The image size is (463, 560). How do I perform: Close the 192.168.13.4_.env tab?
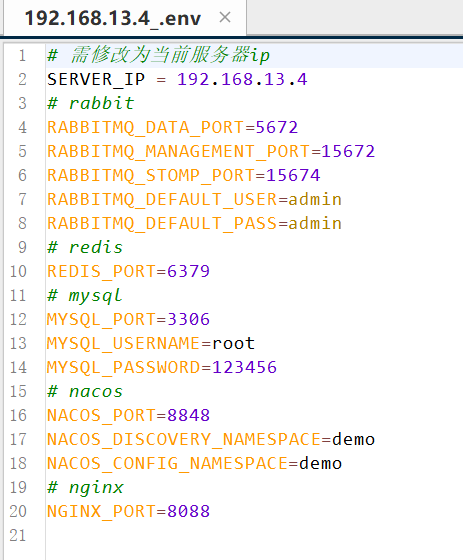(x=225, y=17)
